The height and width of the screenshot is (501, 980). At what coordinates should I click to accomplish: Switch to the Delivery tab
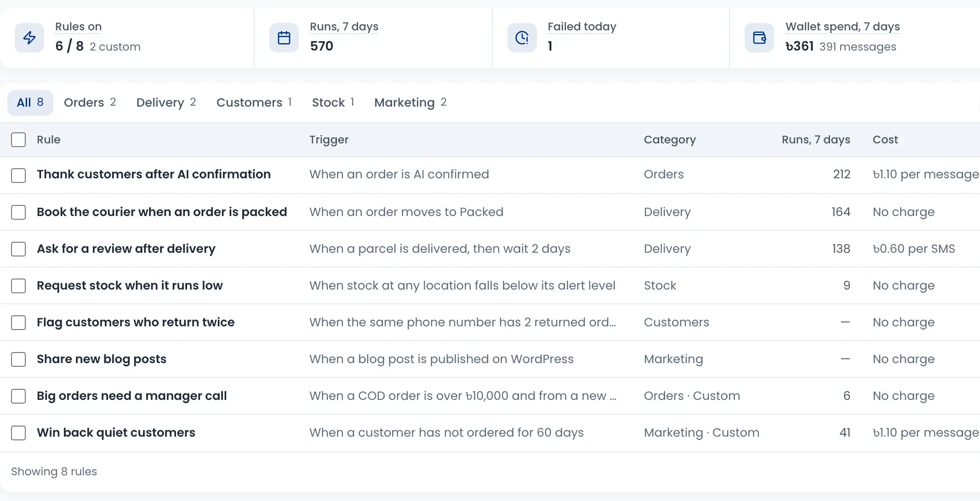point(166,102)
